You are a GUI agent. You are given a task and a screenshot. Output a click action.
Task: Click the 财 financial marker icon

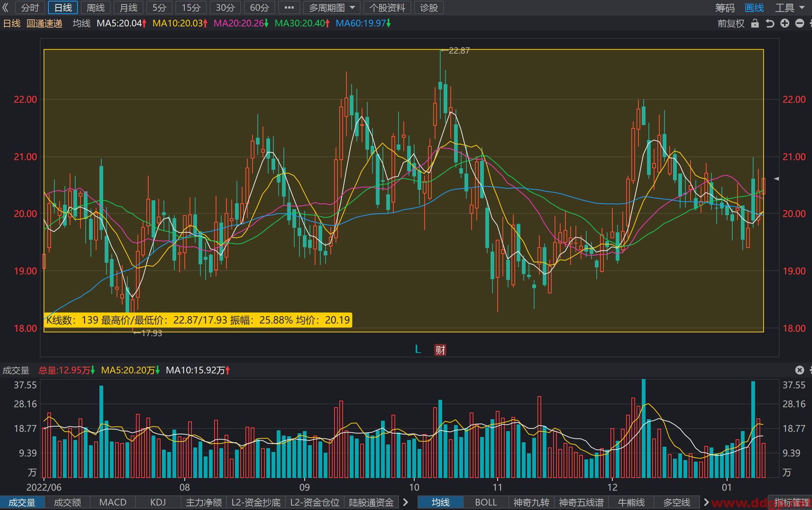pyautogui.click(x=440, y=350)
